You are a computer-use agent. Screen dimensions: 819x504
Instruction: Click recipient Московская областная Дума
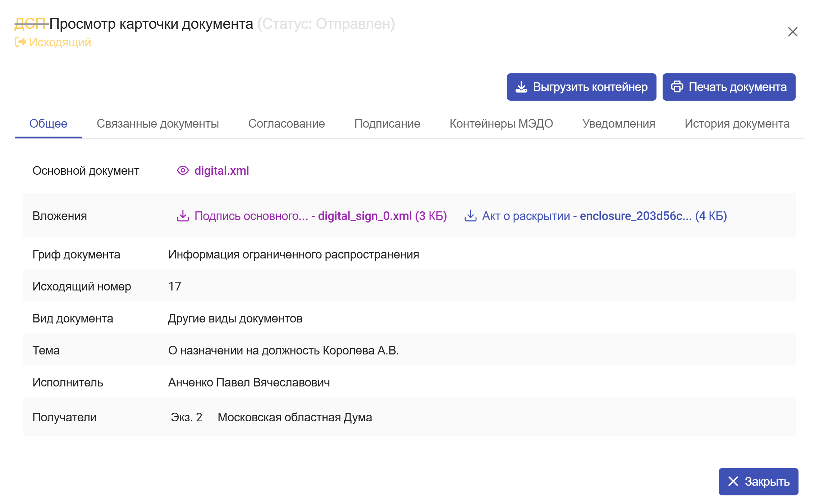(x=294, y=417)
